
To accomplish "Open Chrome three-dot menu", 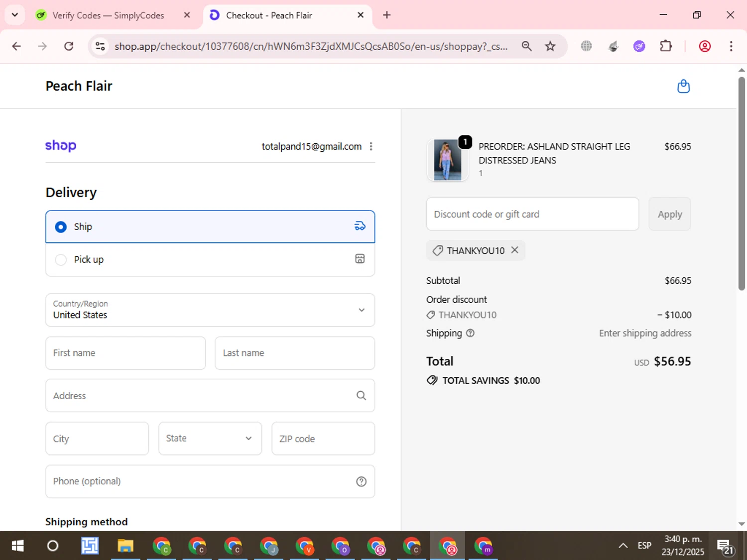I will point(731,46).
